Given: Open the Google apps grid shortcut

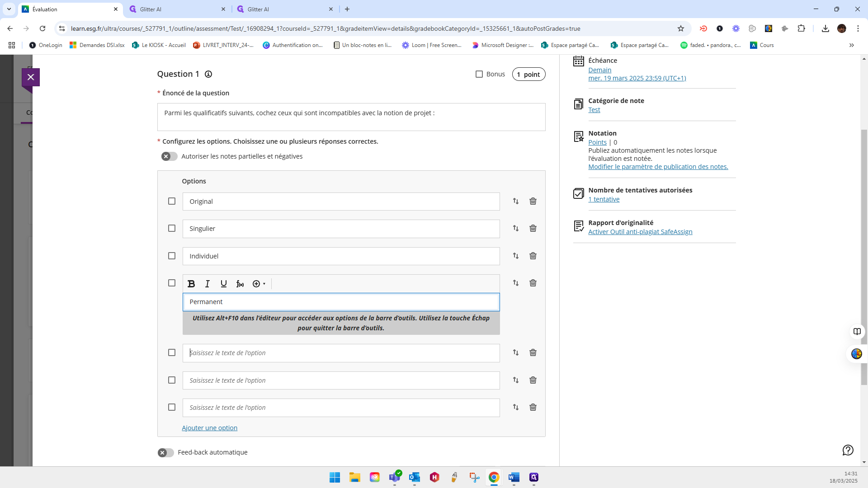Looking at the screenshot, I should click(x=12, y=45).
